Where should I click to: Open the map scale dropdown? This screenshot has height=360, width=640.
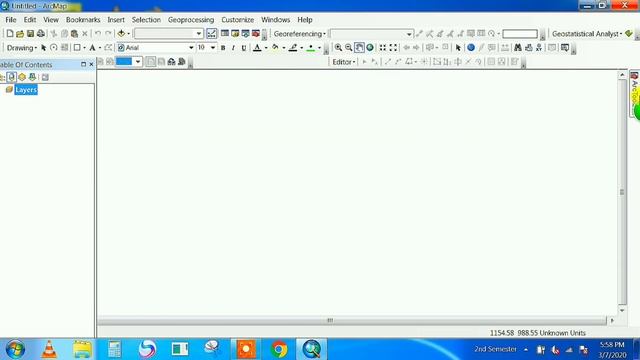(x=199, y=34)
